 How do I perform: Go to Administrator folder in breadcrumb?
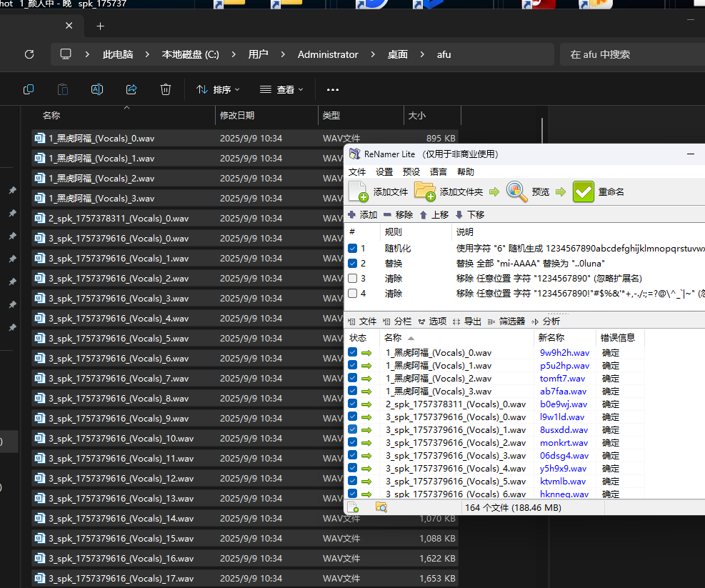[x=328, y=54]
